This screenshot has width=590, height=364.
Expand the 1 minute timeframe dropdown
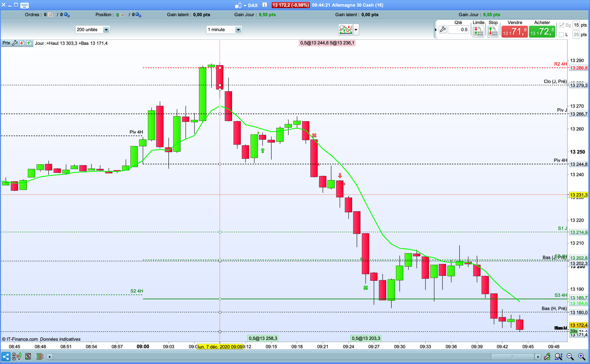pyautogui.click(x=238, y=30)
